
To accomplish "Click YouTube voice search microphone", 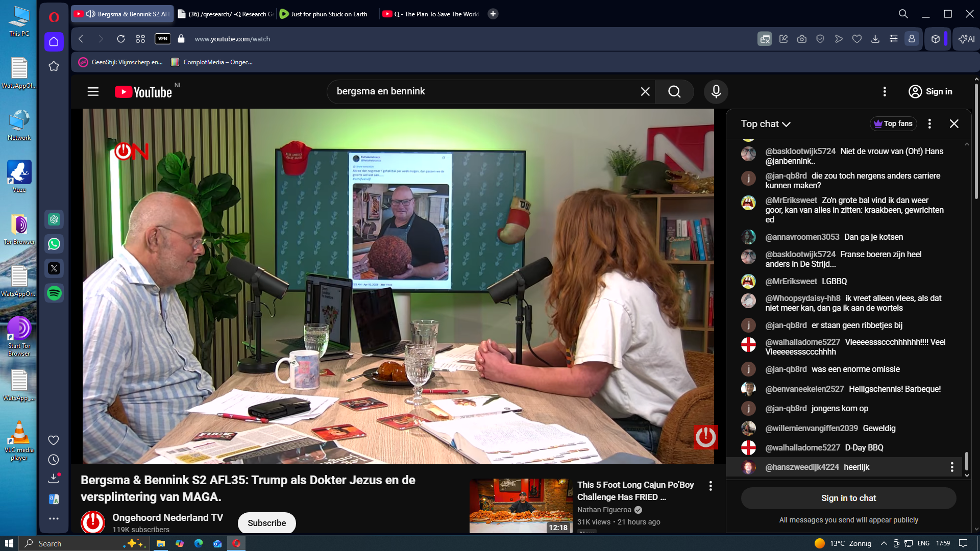I will tap(716, 92).
